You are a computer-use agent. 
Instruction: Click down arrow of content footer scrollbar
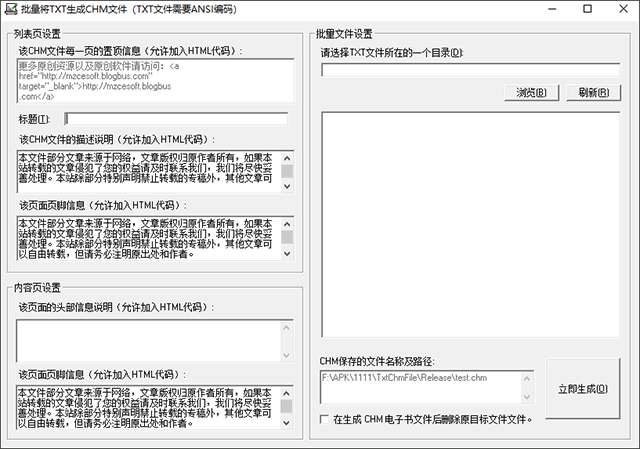pyautogui.click(x=287, y=423)
